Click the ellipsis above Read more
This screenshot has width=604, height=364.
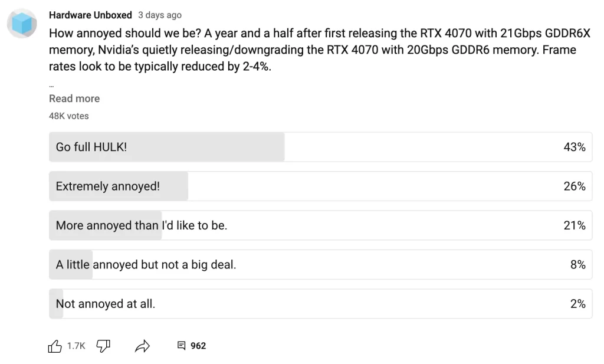point(51,84)
